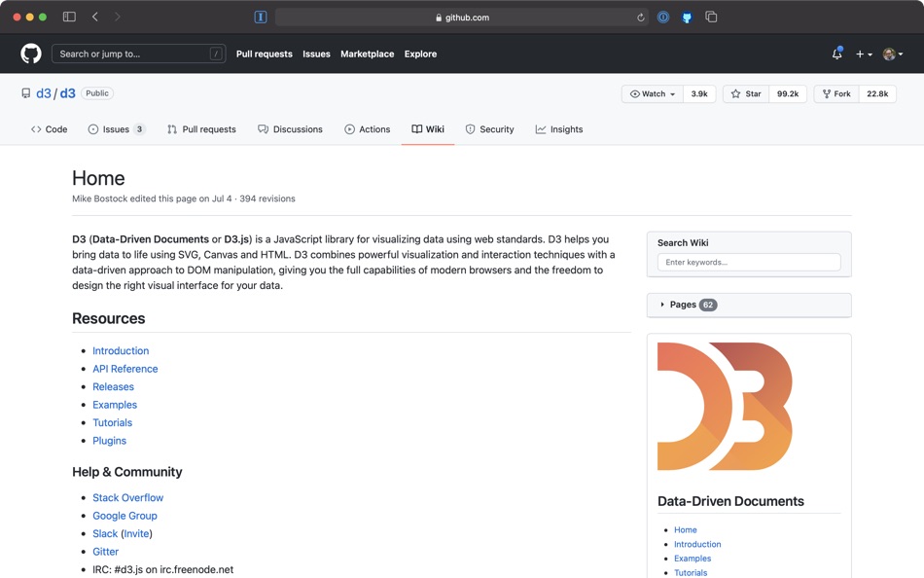924x578 pixels.
Task: Open the d3 repository name link
Action: point(68,93)
